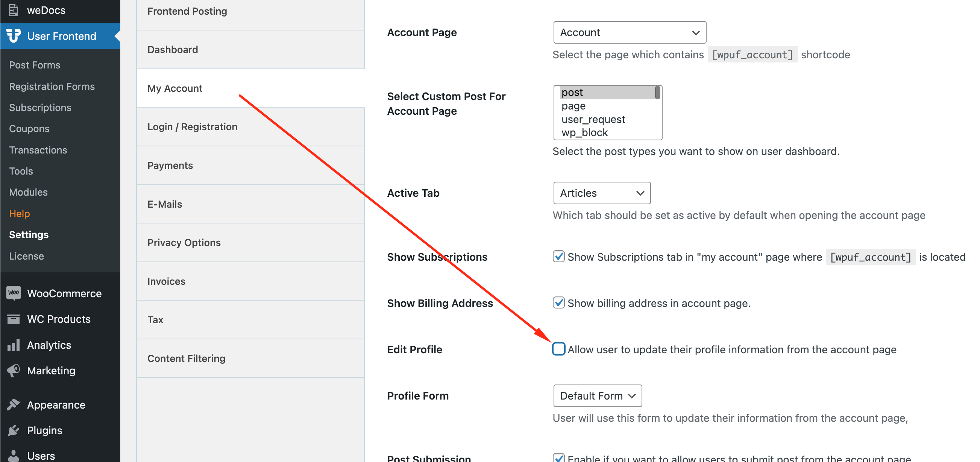Select user_request in the post type list
Screen dimensions: 980x462
pyautogui.click(x=593, y=120)
